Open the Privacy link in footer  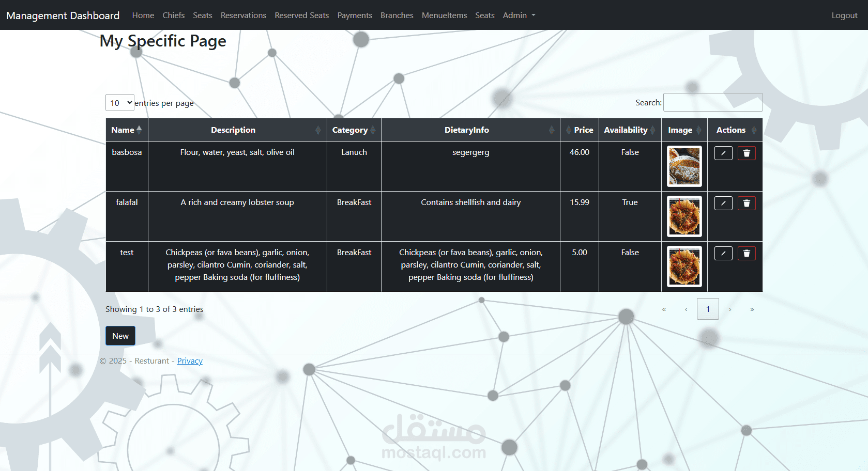[190, 361]
